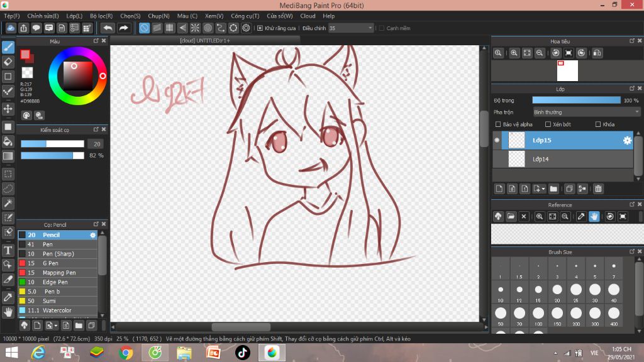Open Pha trộn blend mode dropdown
This screenshot has height=362, width=644.
tap(587, 112)
